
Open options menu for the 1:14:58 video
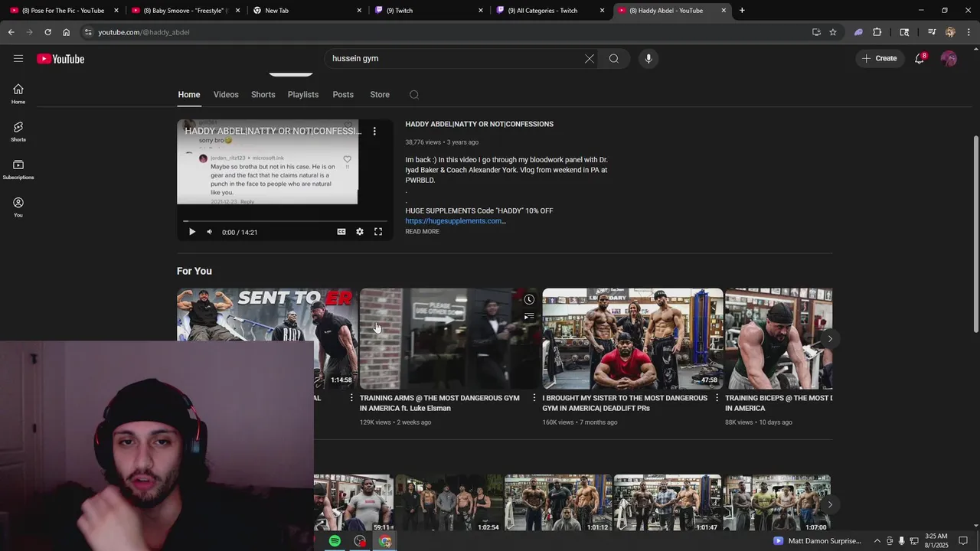(x=351, y=398)
